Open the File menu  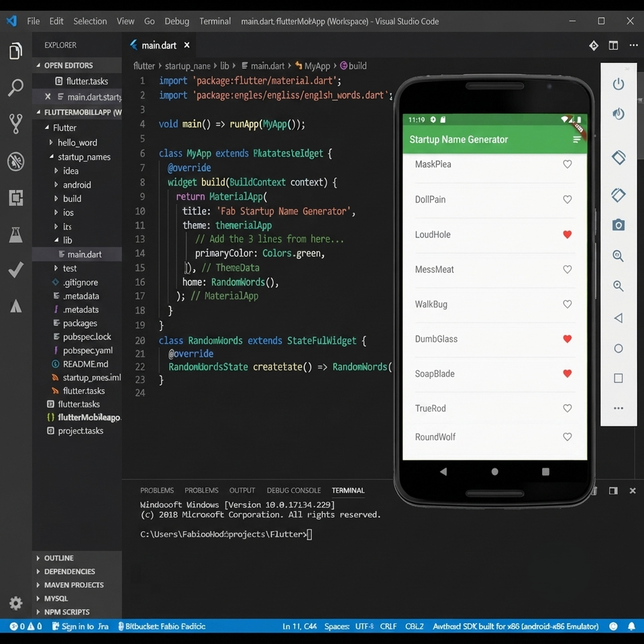click(x=34, y=21)
